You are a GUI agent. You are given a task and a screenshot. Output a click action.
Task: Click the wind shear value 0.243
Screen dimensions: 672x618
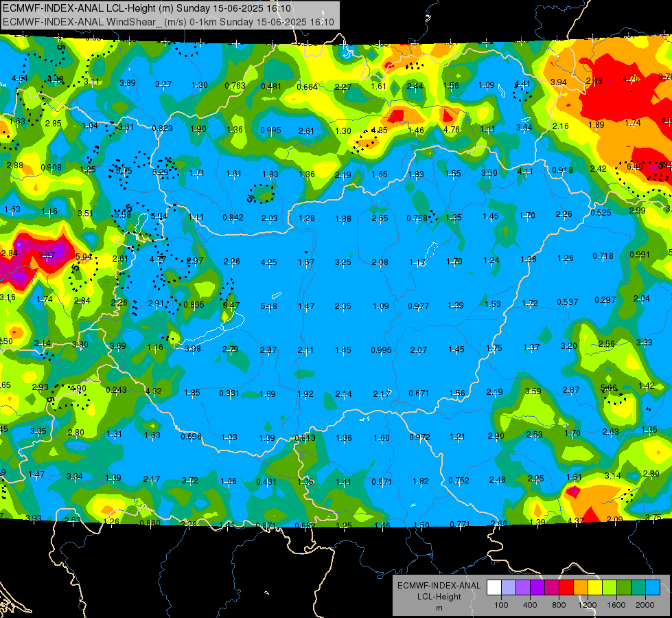(116, 390)
